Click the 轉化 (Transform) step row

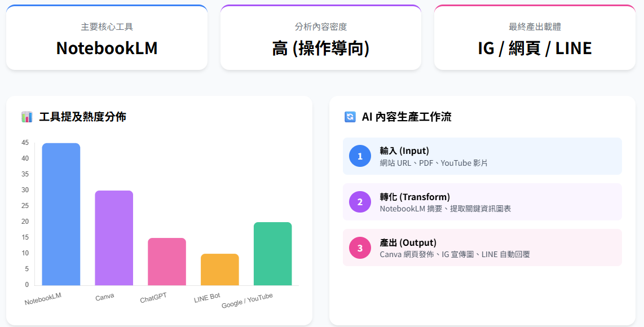482,202
